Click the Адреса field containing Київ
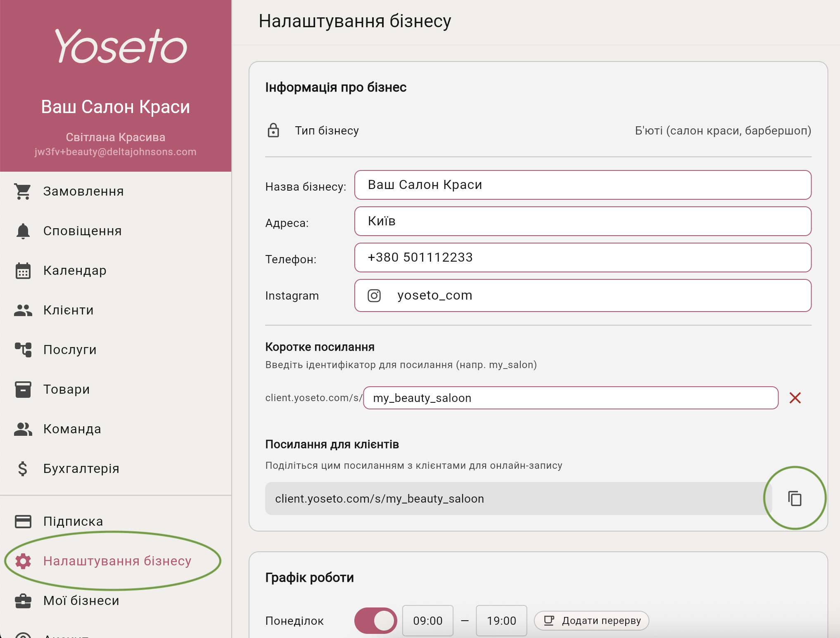This screenshot has height=638, width=840. [583, 221]
